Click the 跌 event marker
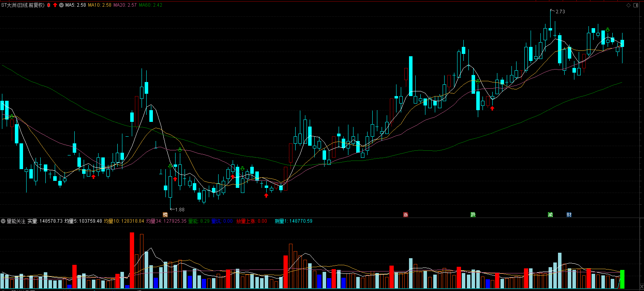 (x=473, y=215)
